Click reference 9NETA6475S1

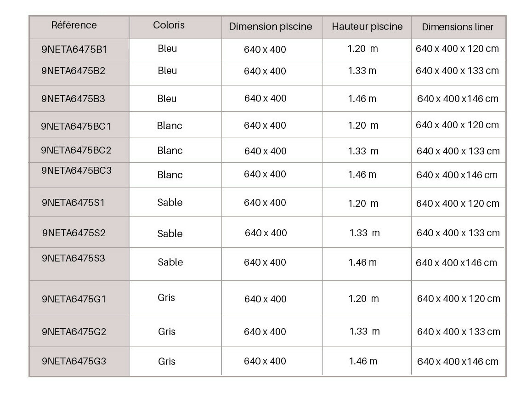click(x=73, y=203)
